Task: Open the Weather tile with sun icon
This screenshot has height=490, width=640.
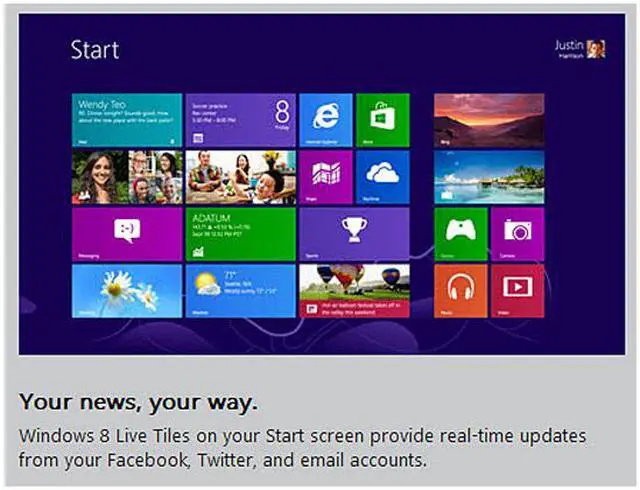Action: (x=241, y=291)
